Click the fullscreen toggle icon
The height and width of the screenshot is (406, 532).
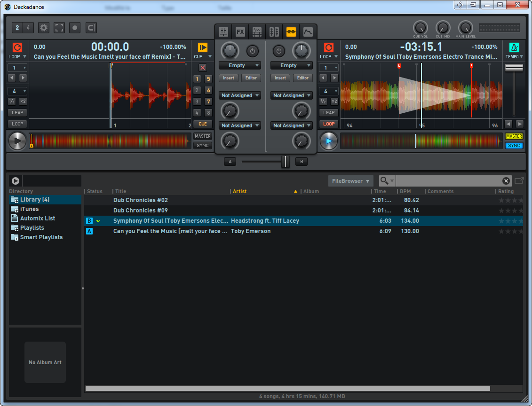[x=59, y=28]
